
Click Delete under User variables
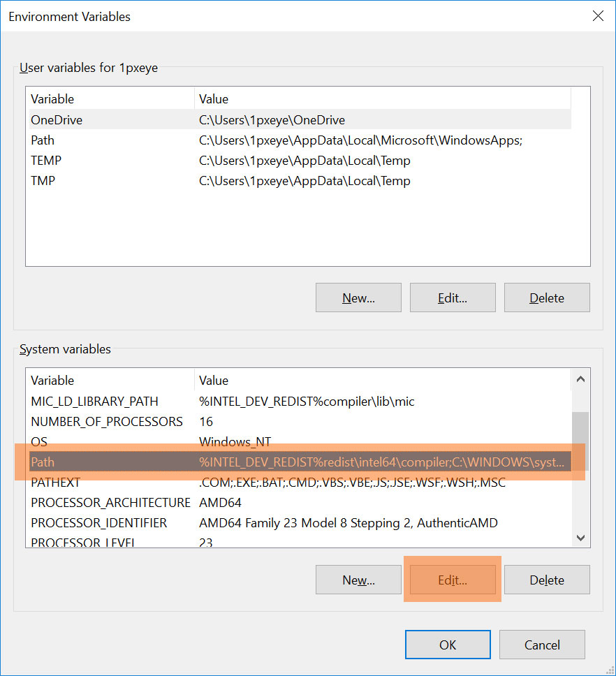click(x=547, y=297)
